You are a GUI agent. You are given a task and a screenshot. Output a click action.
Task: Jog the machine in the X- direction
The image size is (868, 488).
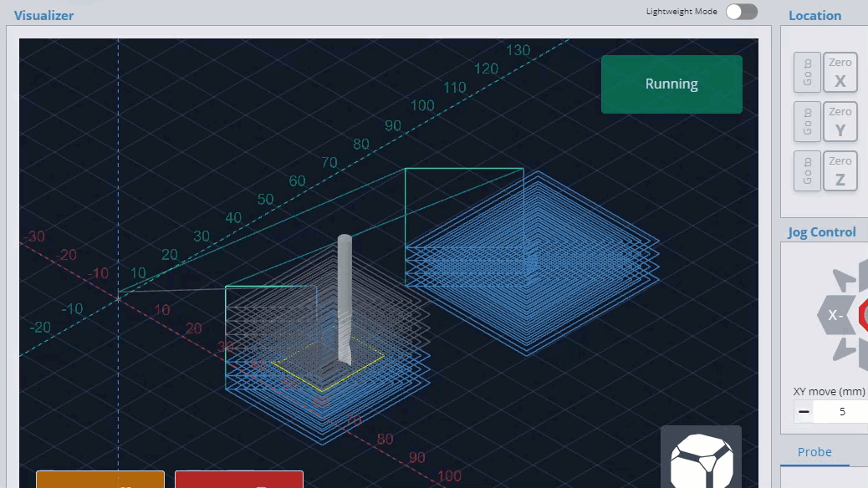pos(836,315)
